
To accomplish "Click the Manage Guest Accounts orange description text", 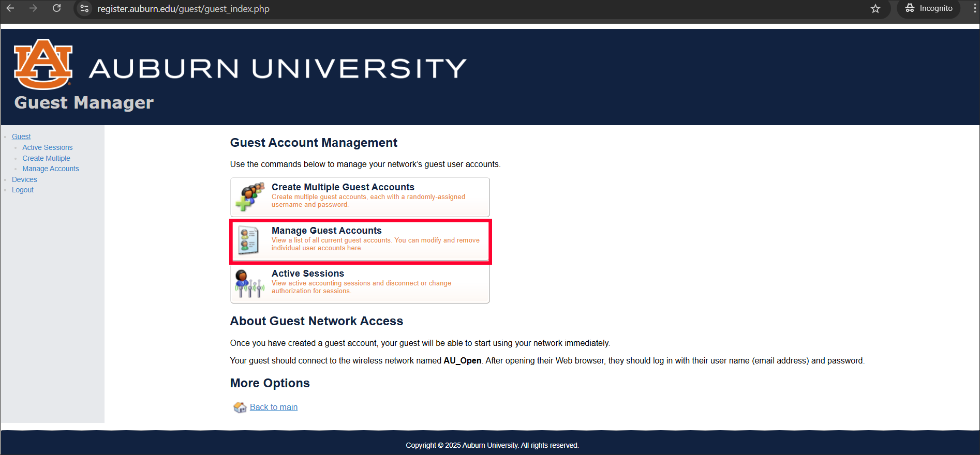I will (376, 244).
